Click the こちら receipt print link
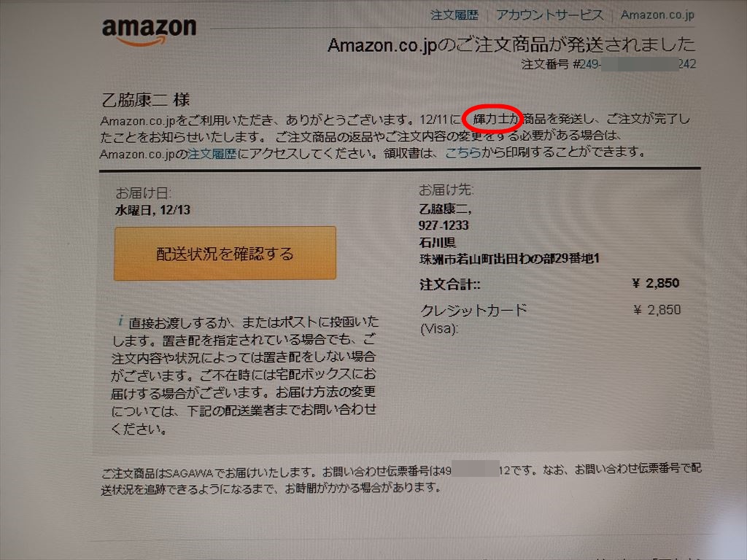This screenshot has width=747, height=560. coord(462,153)
